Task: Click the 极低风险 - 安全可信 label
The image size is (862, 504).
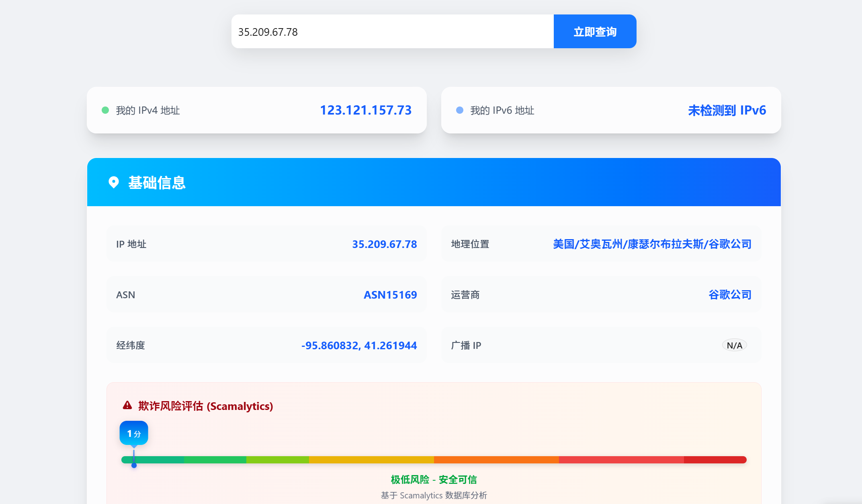Action: pos(434,479)
